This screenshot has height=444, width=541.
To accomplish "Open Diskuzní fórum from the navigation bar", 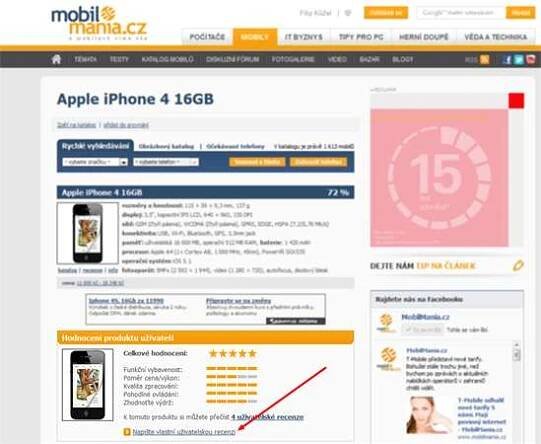I will (x=233, y=59).
